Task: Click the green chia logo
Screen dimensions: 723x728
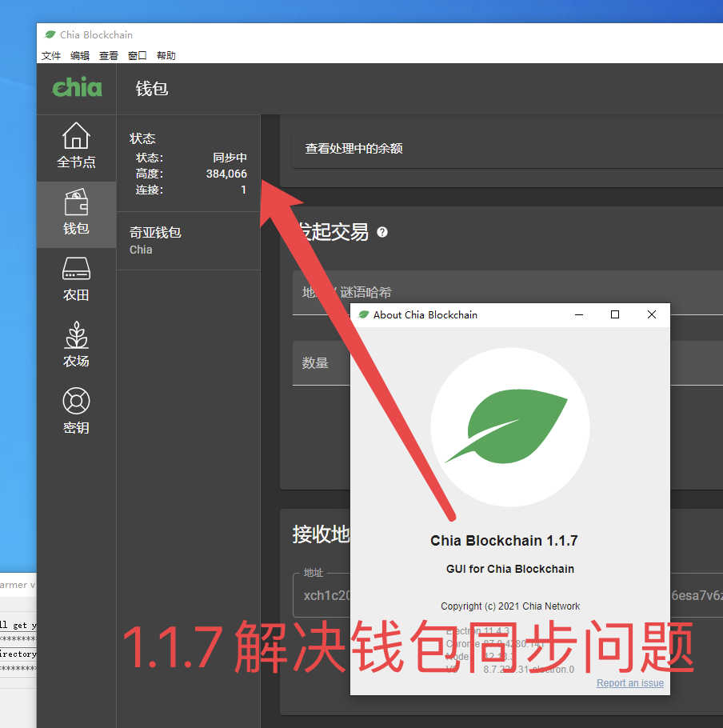Action: pos(77,87)
